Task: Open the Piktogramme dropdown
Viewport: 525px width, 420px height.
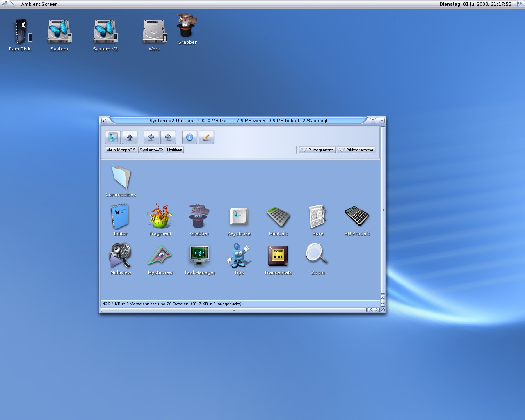Action: tap(356, 150)
